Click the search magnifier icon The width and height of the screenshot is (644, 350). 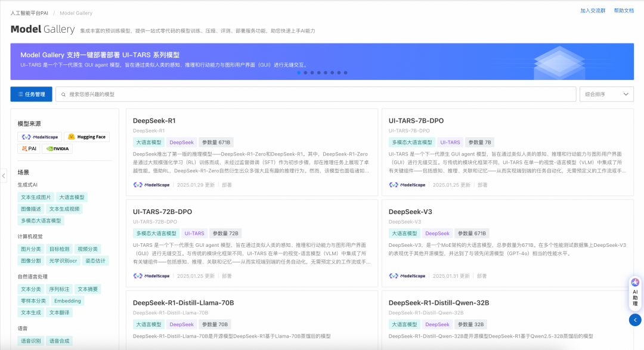[64, 94]
